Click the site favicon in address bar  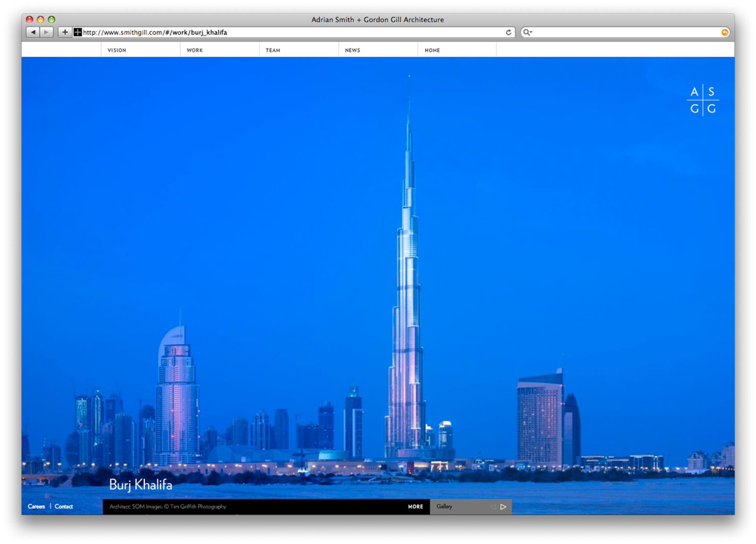(78, 32)
